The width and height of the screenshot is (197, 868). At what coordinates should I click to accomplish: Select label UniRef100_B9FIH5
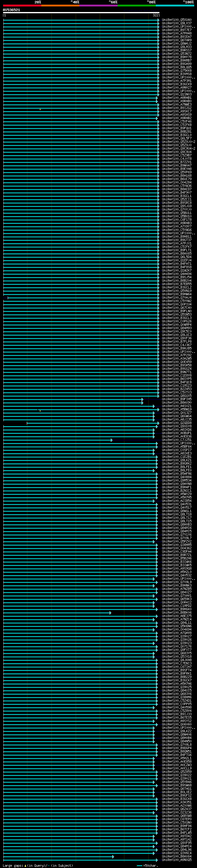coord(177,399)
